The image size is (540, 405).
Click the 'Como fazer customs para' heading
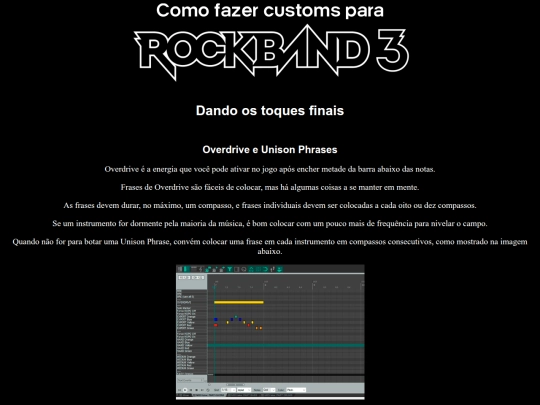point(270,10)
